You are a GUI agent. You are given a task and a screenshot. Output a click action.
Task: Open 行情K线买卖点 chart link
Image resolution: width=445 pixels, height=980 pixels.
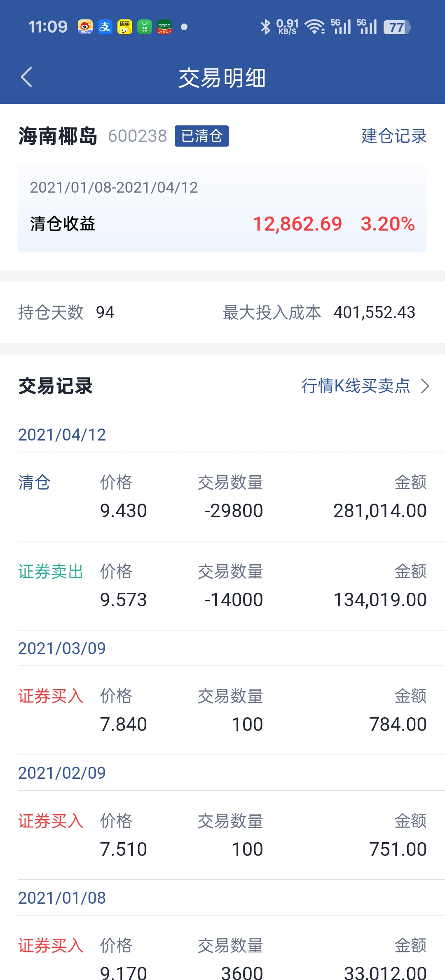pos(356,386)
